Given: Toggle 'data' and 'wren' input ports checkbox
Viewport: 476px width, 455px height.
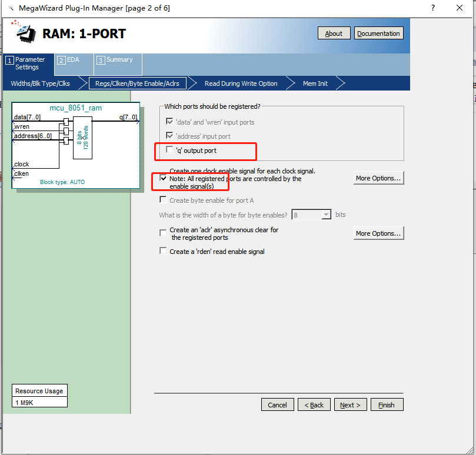Looking at the screenshot, I should [169, 122].
